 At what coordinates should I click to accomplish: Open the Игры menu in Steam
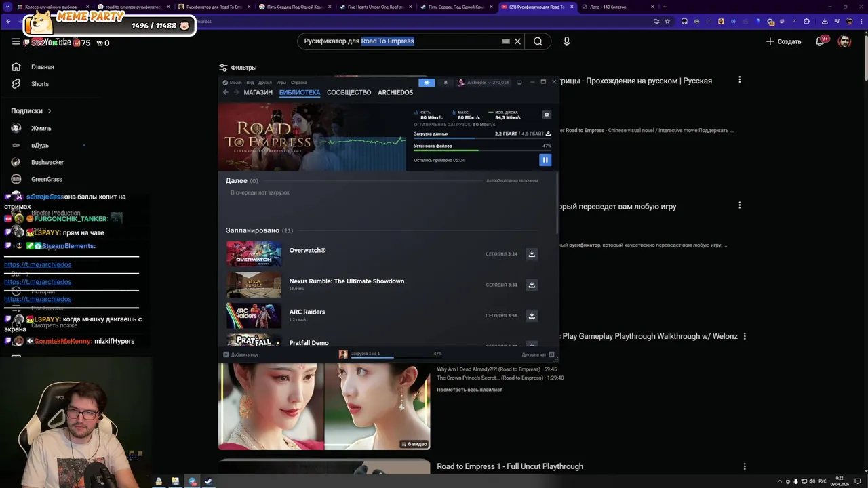pyautogui.click(x=281, y=83)
